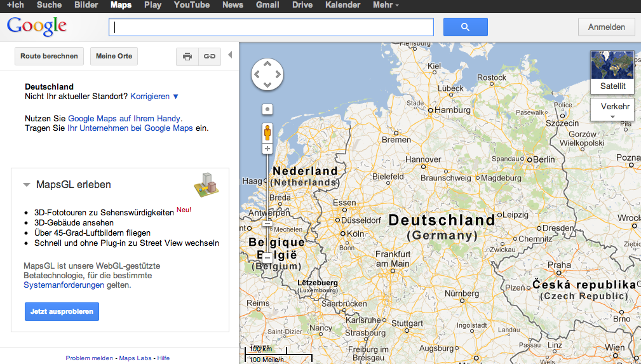This screenshot has width=641, height=364.
Task: Collapse the left side panel arrow
Action: click(230, 55)
